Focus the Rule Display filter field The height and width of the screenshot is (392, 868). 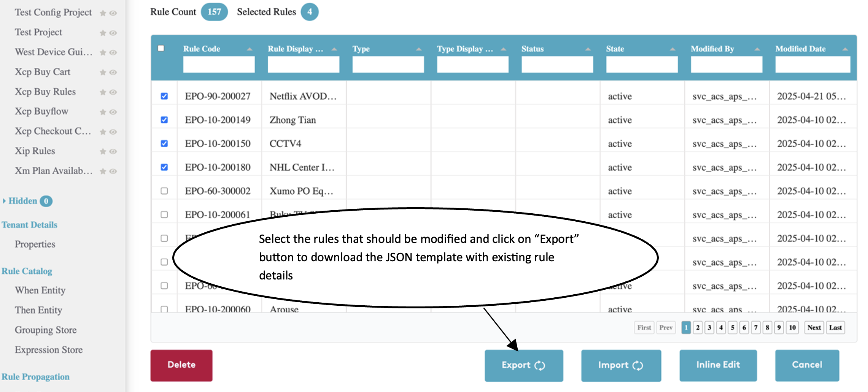[x=304, y=64]
